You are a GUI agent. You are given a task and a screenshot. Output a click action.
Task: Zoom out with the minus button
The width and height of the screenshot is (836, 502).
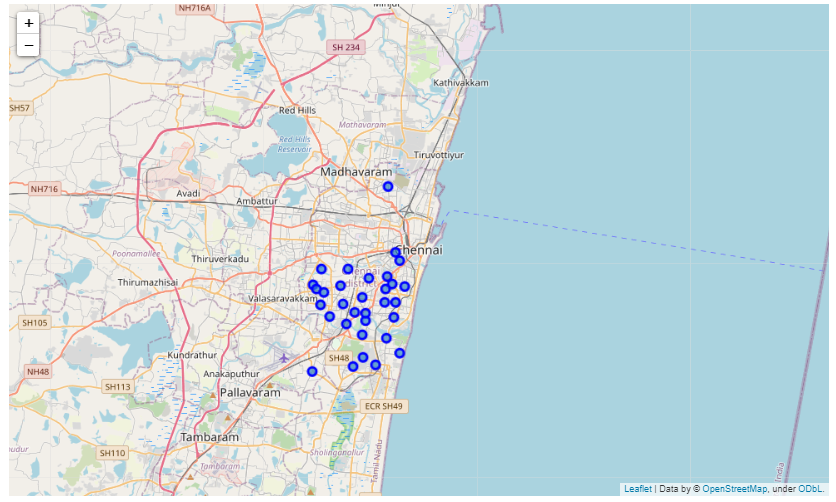click(x=29, y=45)
